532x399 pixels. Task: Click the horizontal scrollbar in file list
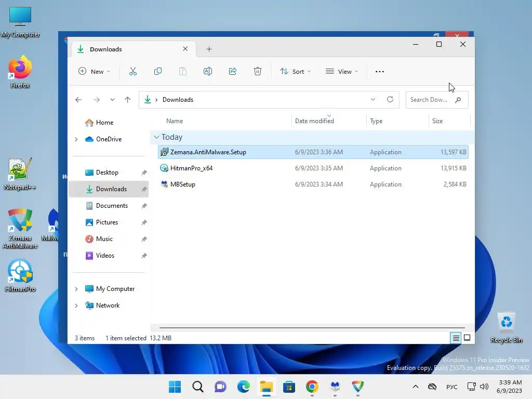coord(312,328)
